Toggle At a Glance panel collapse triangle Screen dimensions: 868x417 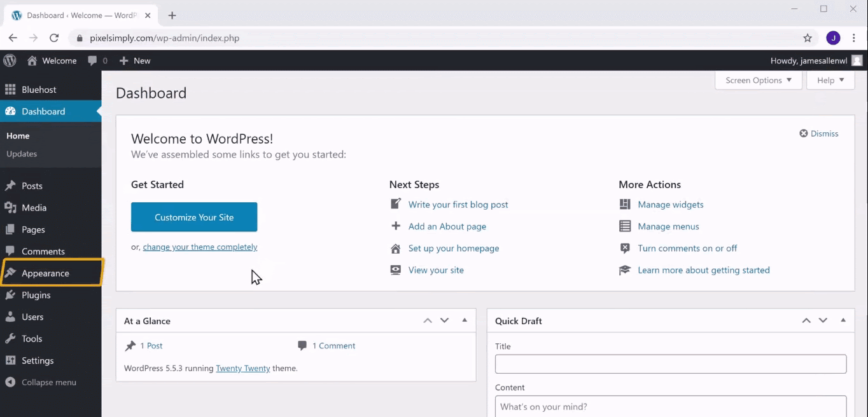465,320
